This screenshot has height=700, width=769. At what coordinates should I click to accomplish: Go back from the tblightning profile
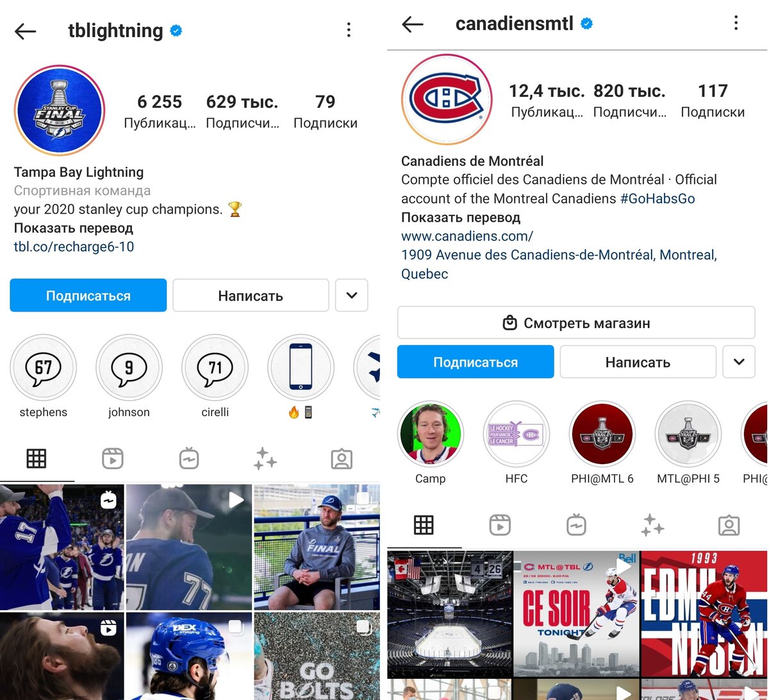[25, 31]
